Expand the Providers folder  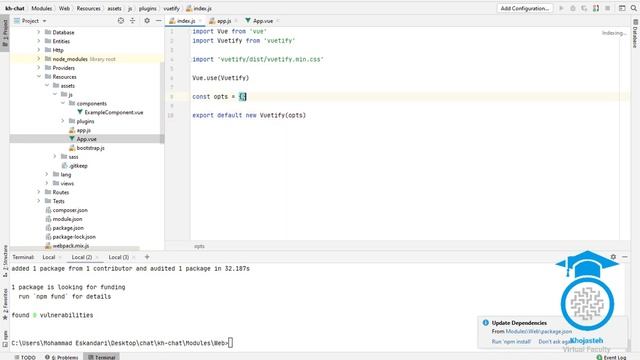pos(39,68)
